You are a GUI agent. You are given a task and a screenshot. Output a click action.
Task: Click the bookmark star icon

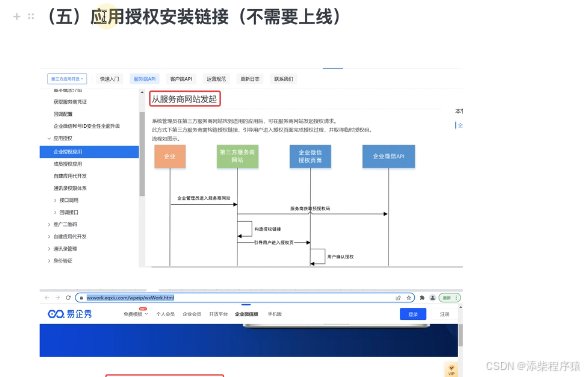[x=409, y=298]
